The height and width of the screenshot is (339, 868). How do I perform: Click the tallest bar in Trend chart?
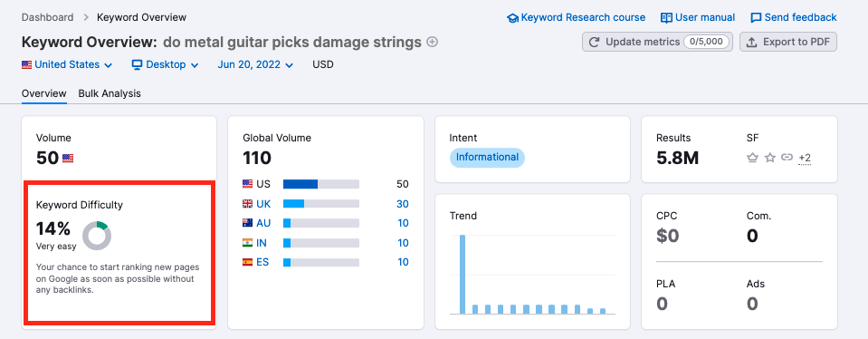pos(463,275)
